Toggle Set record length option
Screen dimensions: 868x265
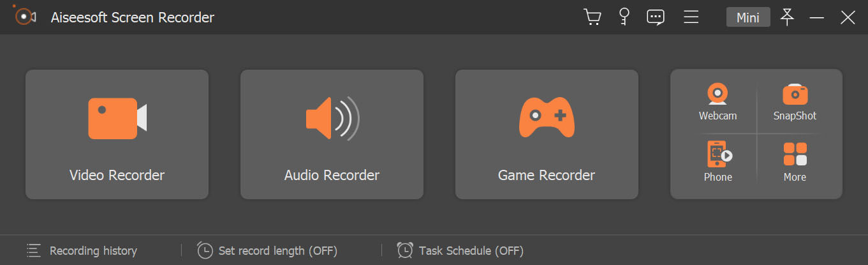coord(277,251)
